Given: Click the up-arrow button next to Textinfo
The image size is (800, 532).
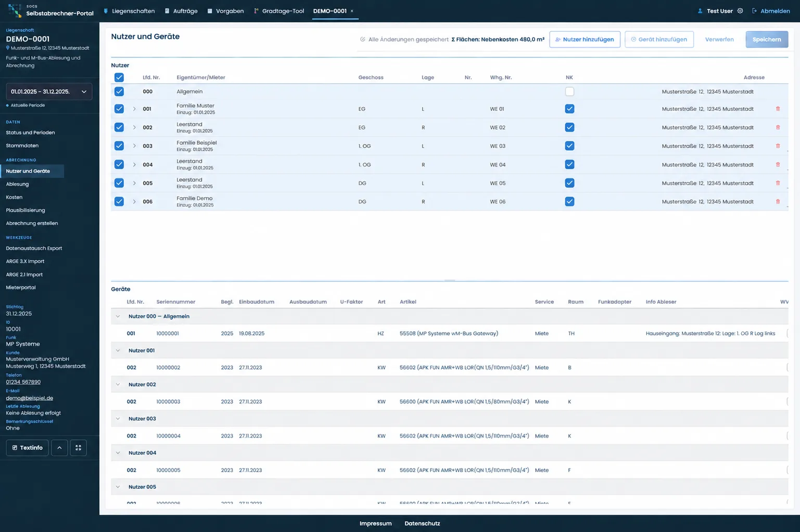Looking at the screenshot, I should pyautogui.click(x=59, y=448).
